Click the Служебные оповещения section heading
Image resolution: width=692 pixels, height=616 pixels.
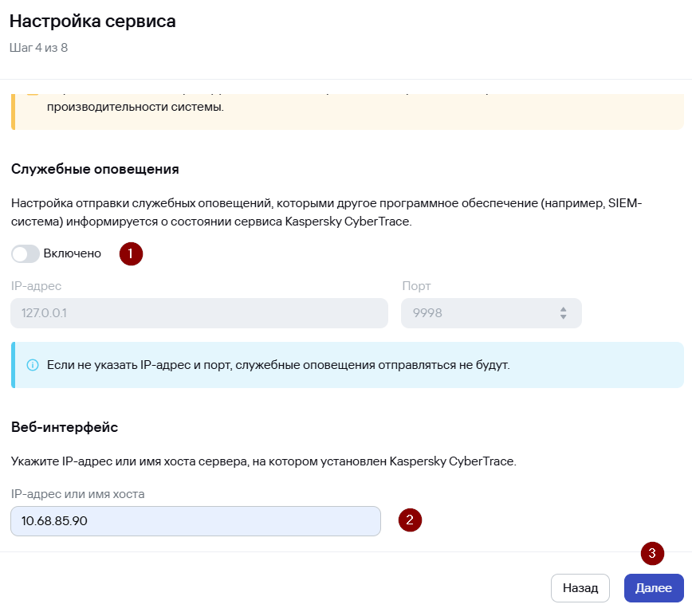click(95, 169)
